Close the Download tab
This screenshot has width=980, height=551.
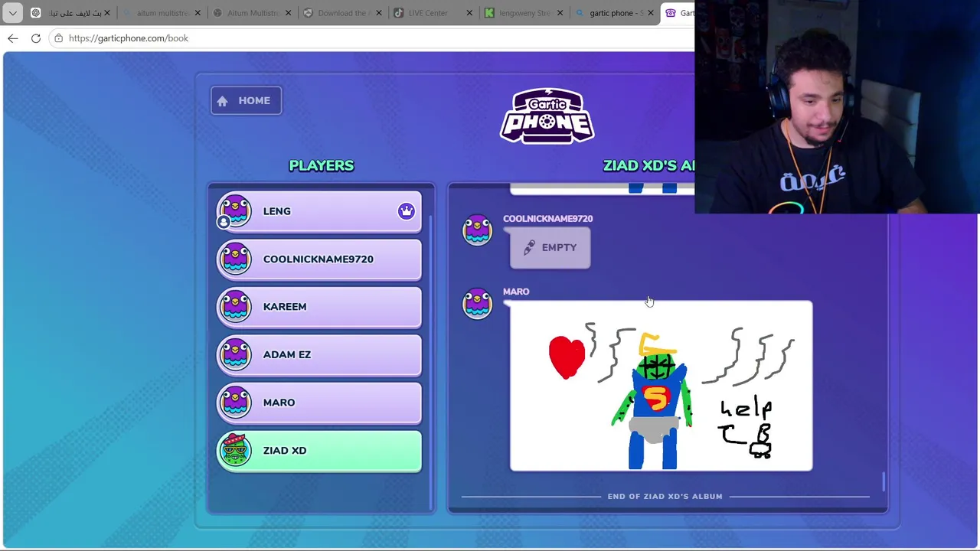coord(379,13)
